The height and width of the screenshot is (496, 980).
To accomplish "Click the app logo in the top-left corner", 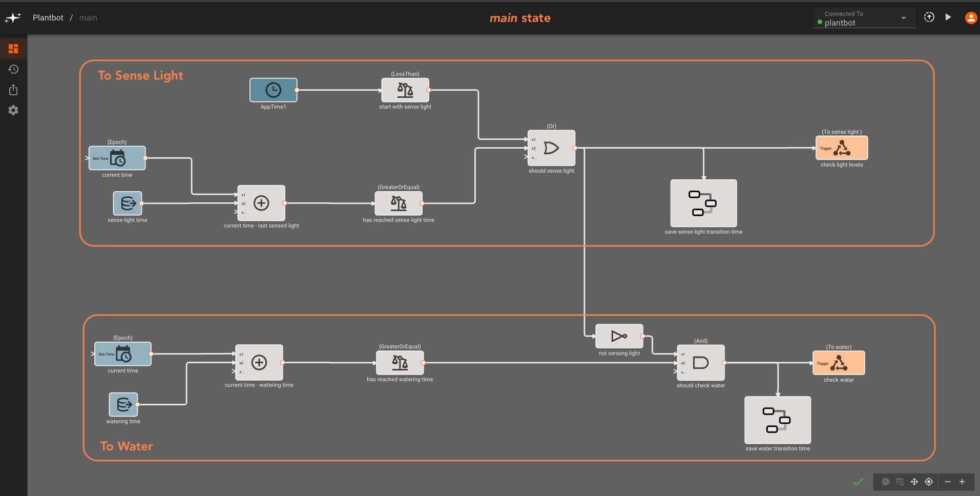I will point(13,18).
